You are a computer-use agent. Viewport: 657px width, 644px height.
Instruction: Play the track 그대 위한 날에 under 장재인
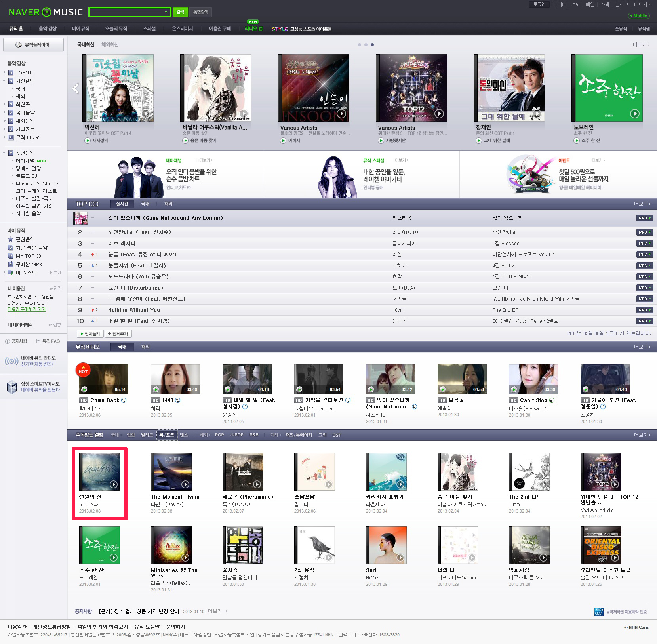[x=479, y=141]
